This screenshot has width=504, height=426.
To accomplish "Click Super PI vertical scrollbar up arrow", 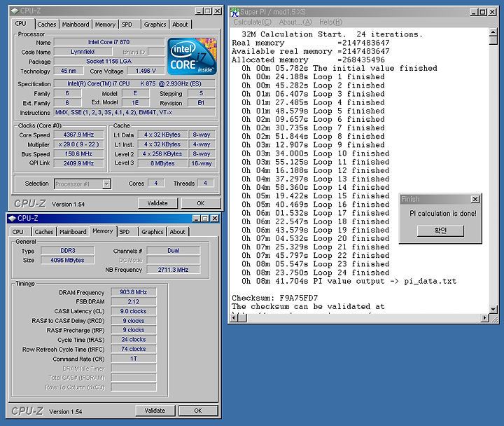I will pos(493,32).
